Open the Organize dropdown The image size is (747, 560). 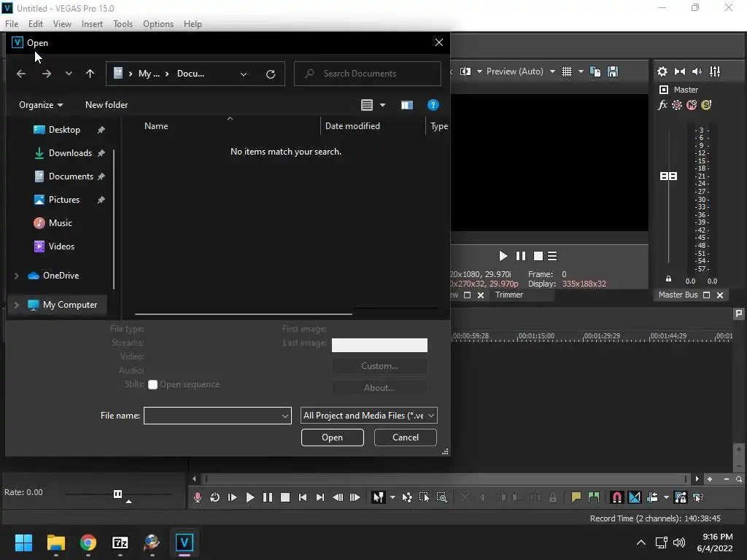click(41, 105)
